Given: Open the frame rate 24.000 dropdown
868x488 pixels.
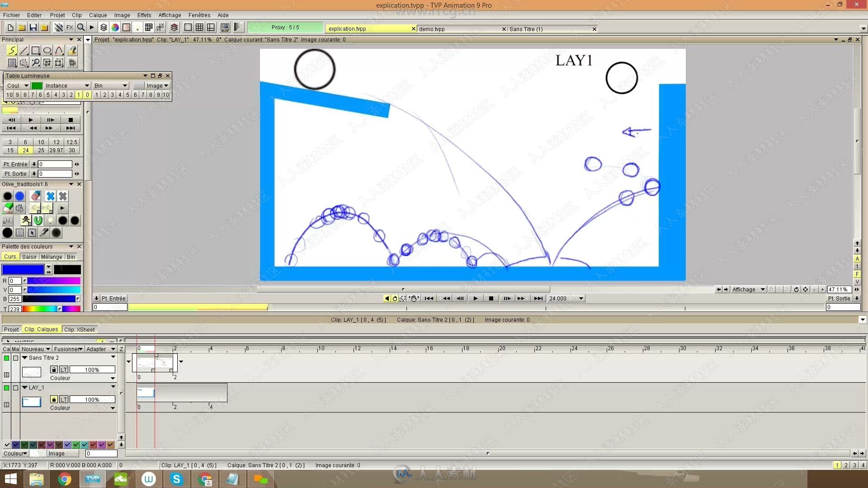Looking at the screenshot, I should 566,299.
